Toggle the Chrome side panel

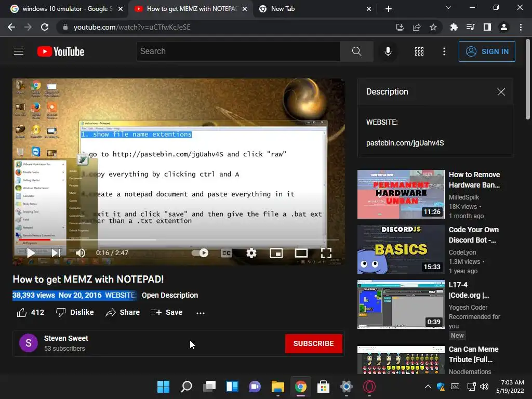tap(487, 27)
